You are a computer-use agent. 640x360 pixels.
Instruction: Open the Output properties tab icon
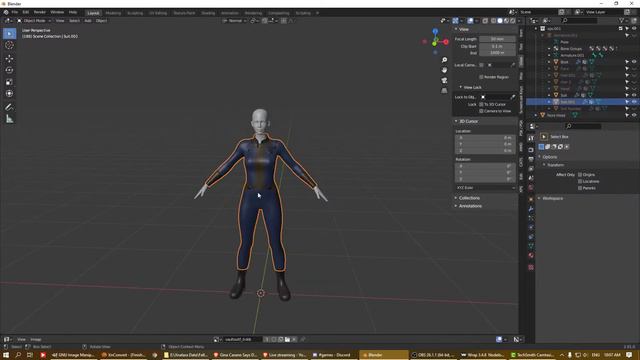point(531,160)
